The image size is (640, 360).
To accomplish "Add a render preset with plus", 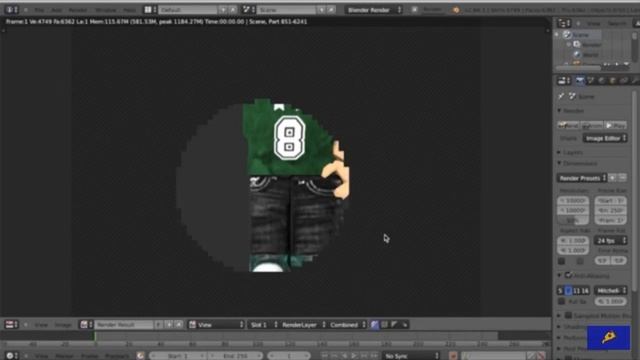I will pyautogui.click(x=612, y=178).
